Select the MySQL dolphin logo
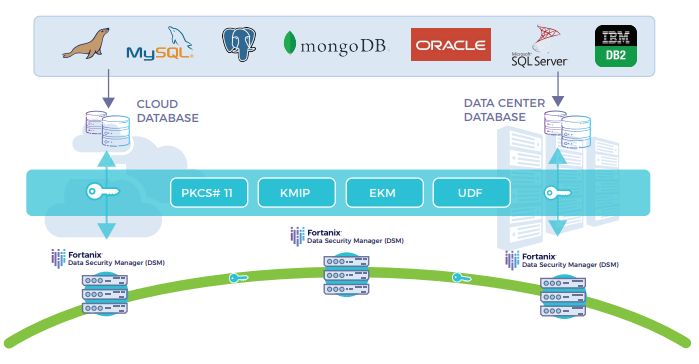 160,43
